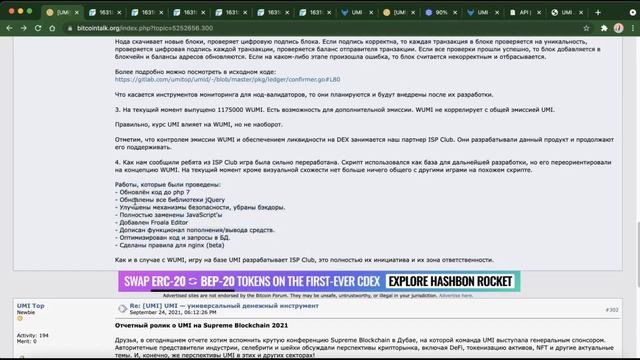Click the page vertical scrollbar thumb
Viewport: 640px width, 360px height.
(638, 255)
